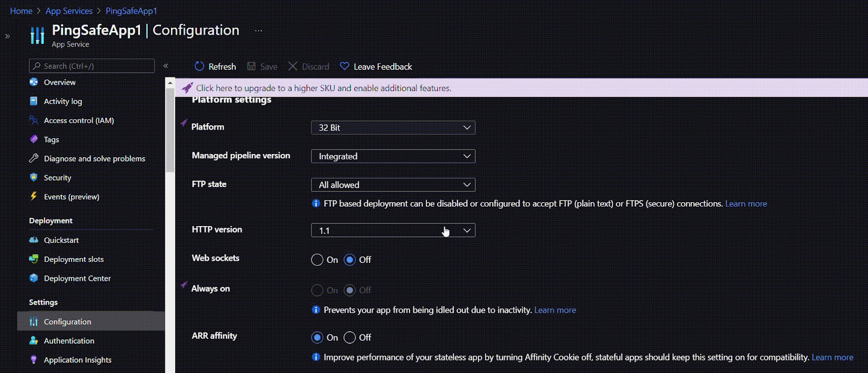This screenshot has height=373, width=868.
Task: Click the Refresh icon in toolbar
Action: coord(199,66)
